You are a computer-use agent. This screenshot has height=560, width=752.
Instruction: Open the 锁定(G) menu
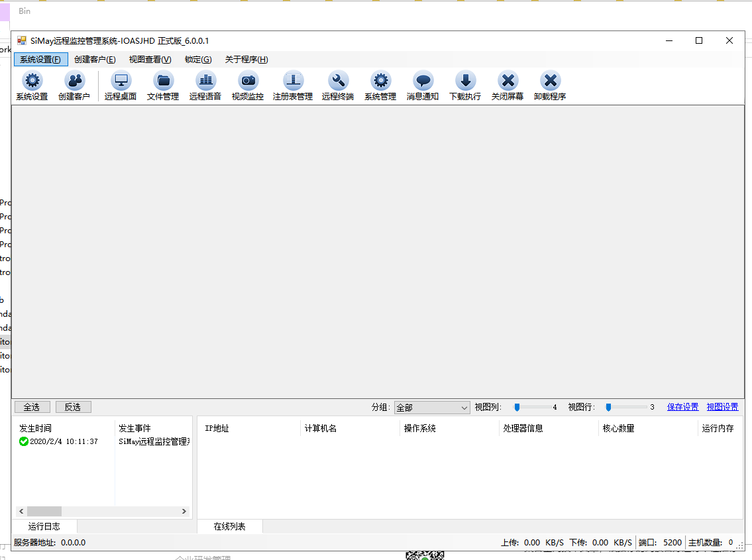[x=198, y=60]
